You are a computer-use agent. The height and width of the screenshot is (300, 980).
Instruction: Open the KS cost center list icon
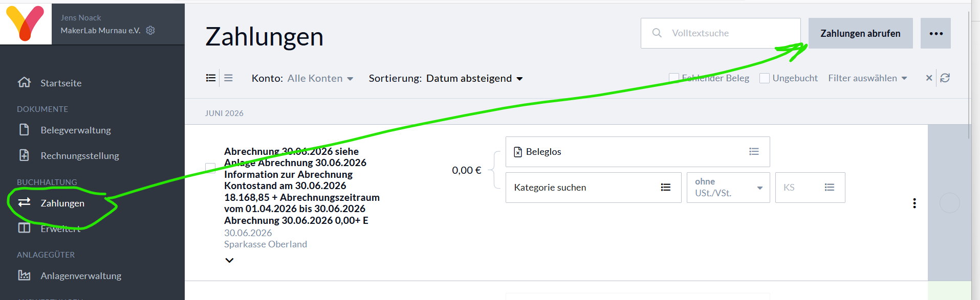pos(830,187)
